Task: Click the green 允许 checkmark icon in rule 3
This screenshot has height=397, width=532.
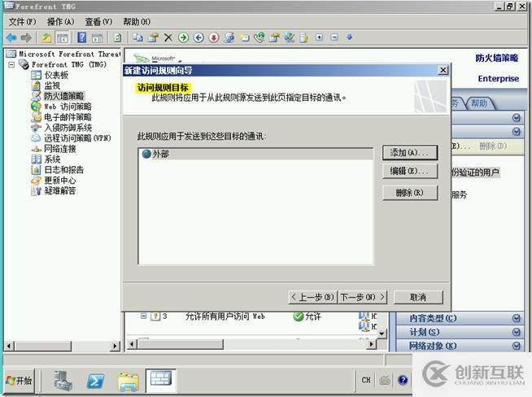Action: (299, 316)
